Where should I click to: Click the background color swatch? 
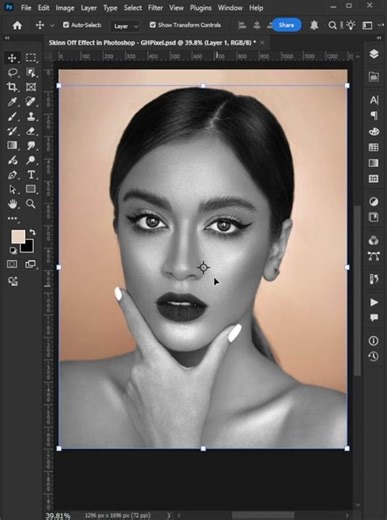pos(27,246)
